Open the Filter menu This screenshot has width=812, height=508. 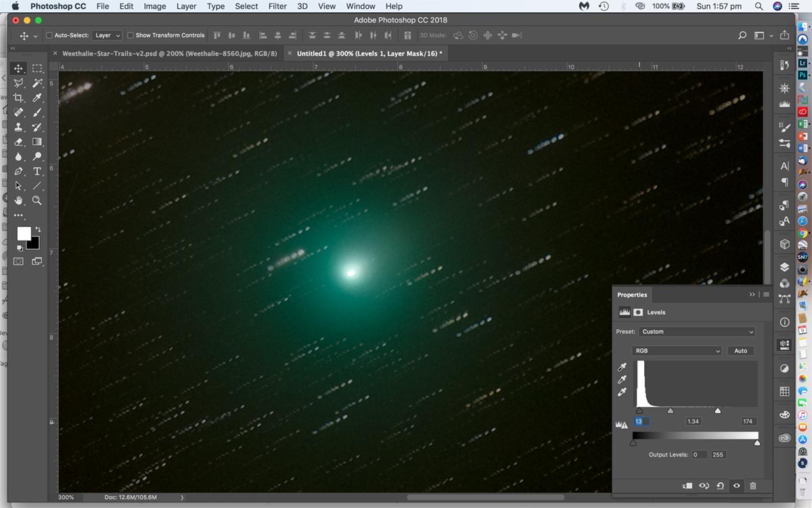[277, 6]
